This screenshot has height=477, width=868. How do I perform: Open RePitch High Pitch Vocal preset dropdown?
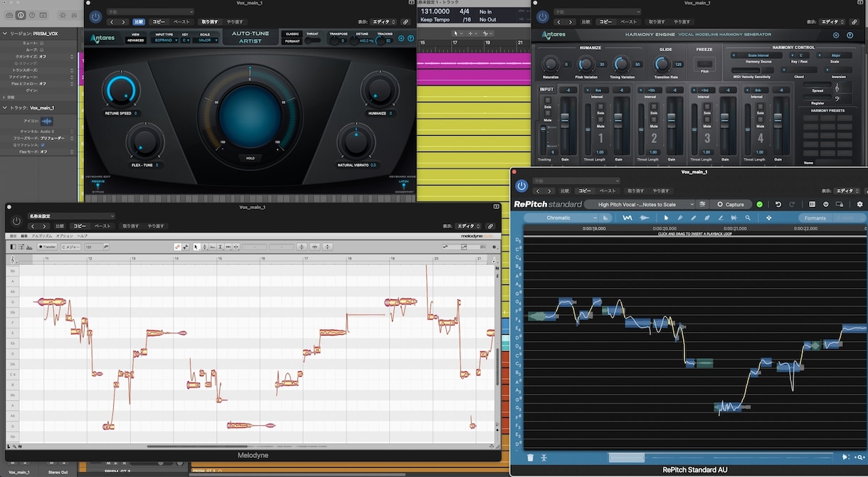click(x=641, y=204)
